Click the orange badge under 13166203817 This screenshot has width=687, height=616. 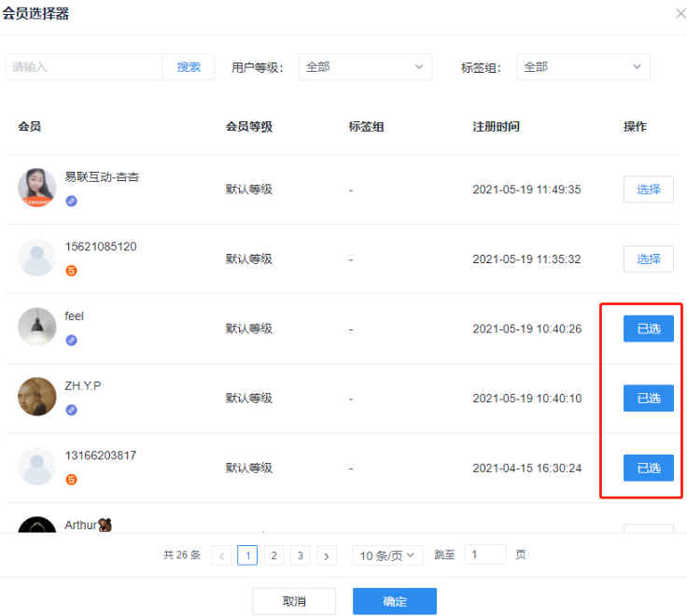click(x=71, y=480)
